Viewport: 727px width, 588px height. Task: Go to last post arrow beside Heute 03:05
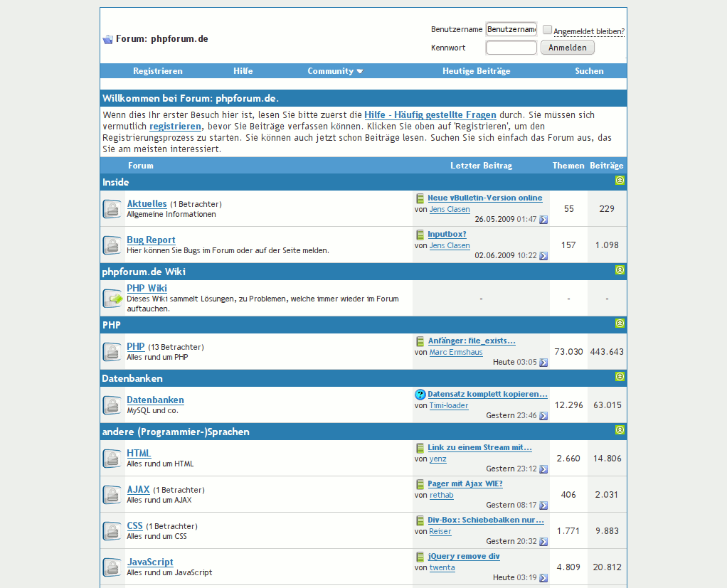pos(543,363)
